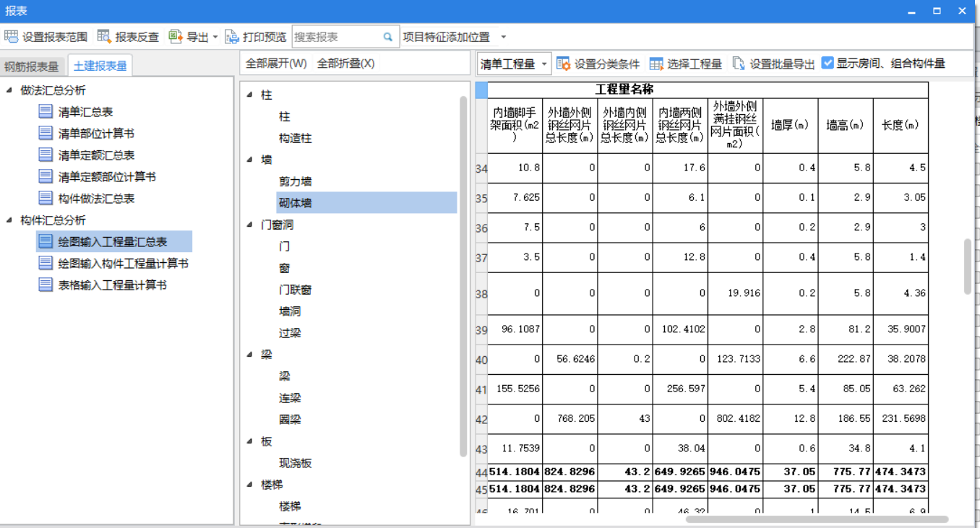Click row number 39 header
The image size is (980, 528).
click(x=481, y=329)
